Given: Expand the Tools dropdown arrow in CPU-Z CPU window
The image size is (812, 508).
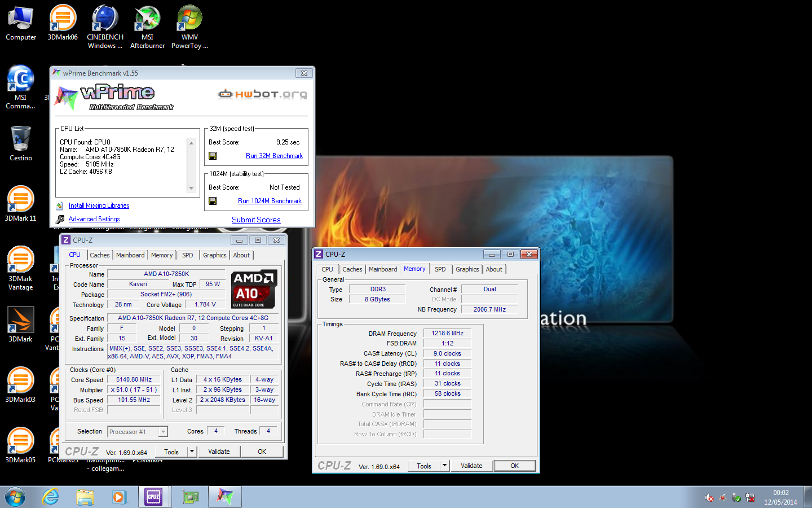Looking at the screenshot, I should (x=192, y=452).
